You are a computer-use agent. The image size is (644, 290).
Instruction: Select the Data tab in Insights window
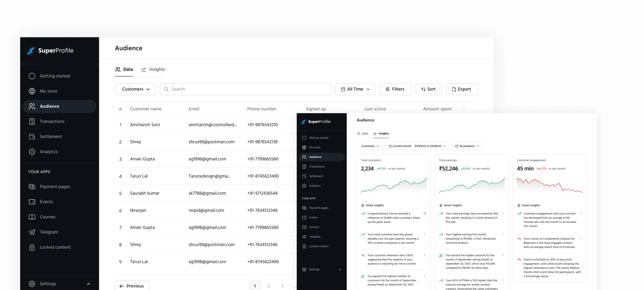363,133
